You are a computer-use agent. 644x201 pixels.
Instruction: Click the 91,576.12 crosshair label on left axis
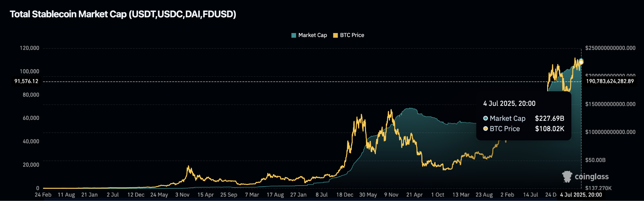[x=26, y=81]
